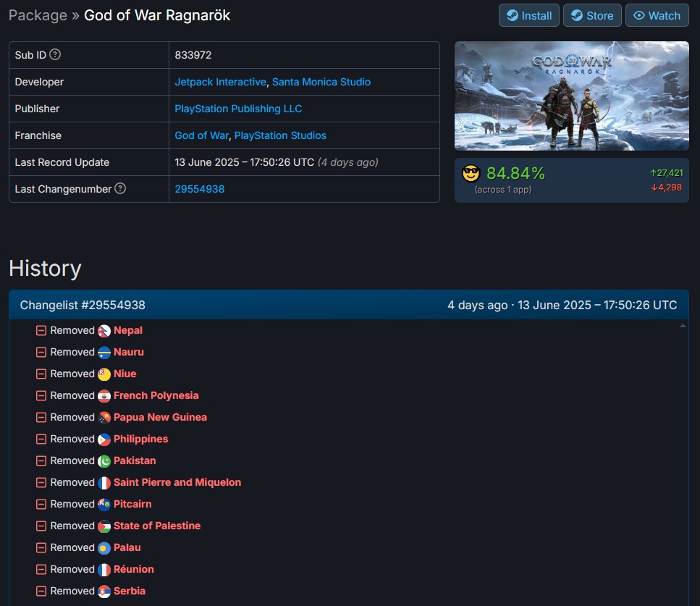Click the State of Palestine flag icon
Image resolution: width=700 pixels, height=606 pixels.
104,526
